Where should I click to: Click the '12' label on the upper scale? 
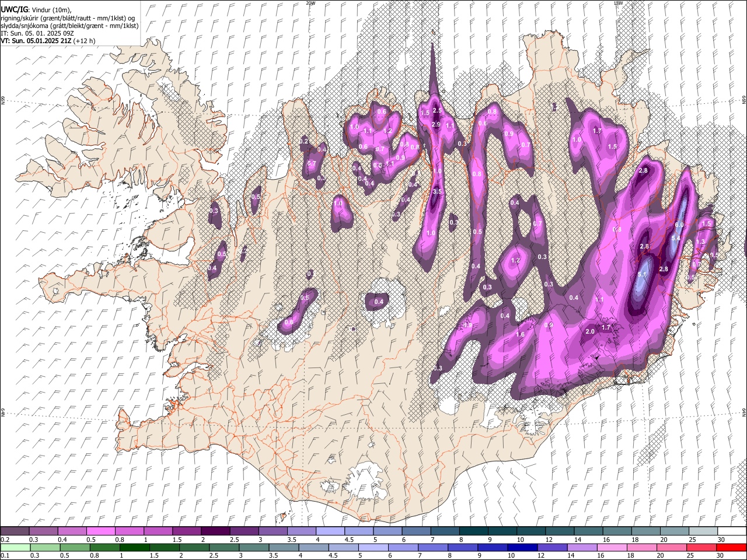click(x=549, y=540)
